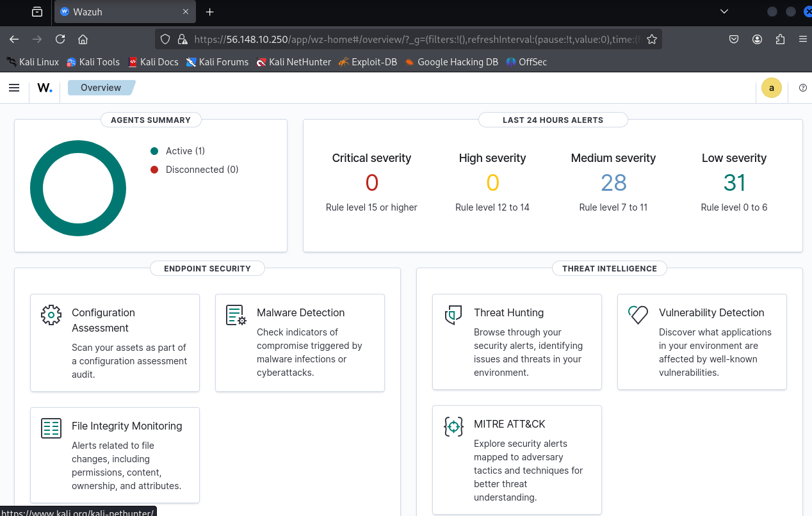Viewport: 812px width, 516px height.
Task: Click the File Integrity Monitoring list icon
Action: click(x=51, y=428)
